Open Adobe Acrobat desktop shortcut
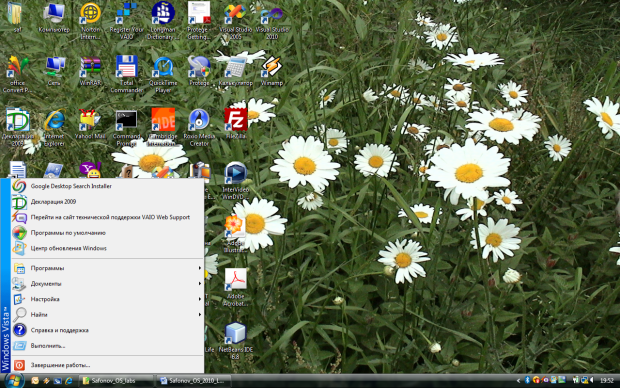This screenshot has height=388, width=620. click(x=236, y=287)
